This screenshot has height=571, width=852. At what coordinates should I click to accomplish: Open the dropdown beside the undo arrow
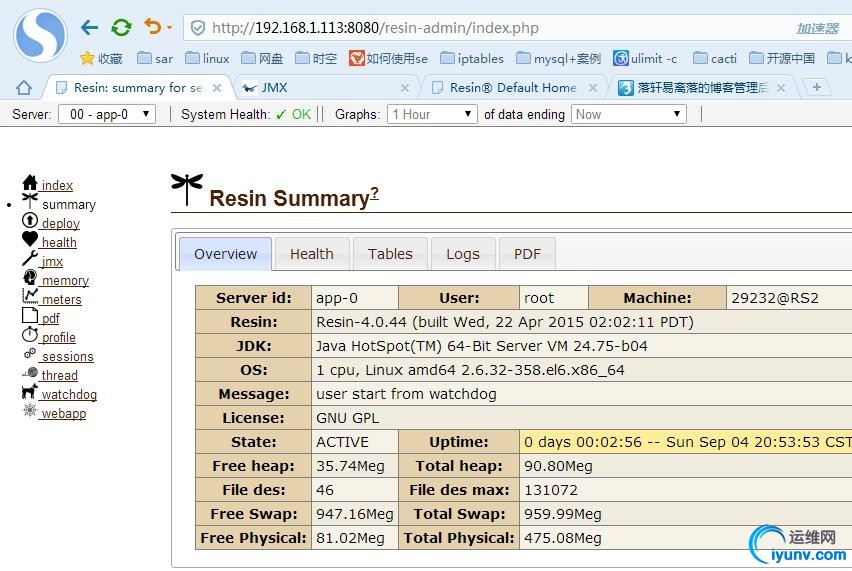click(x=170, y=27)
